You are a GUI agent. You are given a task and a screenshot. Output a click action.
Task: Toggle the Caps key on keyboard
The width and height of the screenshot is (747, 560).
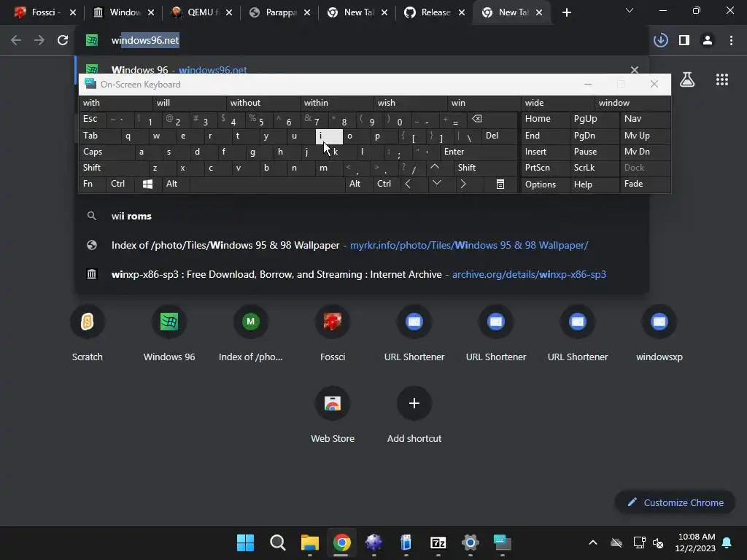(x=106, y=152)
